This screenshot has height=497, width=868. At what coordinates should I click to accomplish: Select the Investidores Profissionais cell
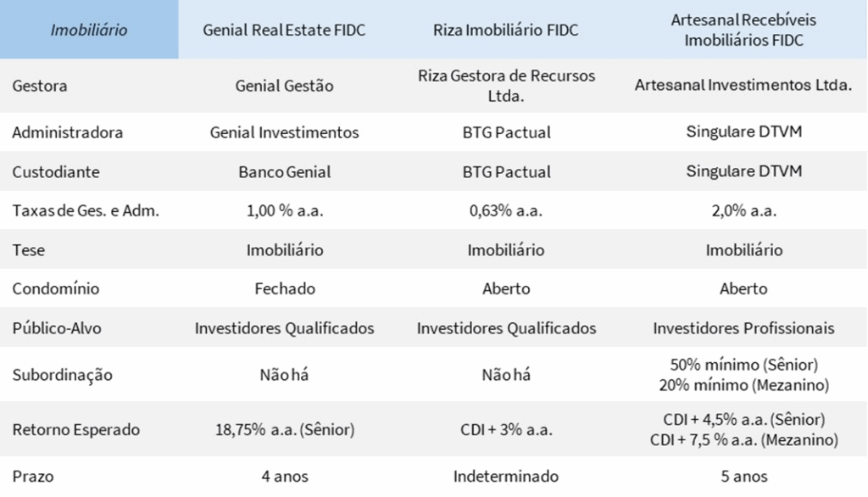coord(743,328)
